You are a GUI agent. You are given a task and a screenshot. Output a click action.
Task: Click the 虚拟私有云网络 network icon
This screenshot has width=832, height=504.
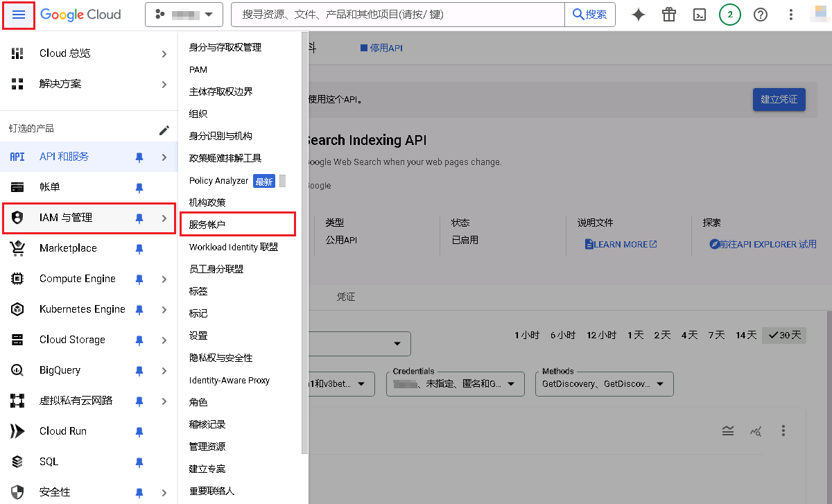(17, 401)
